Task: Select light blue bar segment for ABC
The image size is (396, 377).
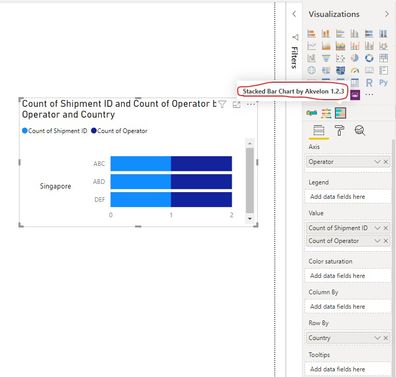Action: coord(141,163)
